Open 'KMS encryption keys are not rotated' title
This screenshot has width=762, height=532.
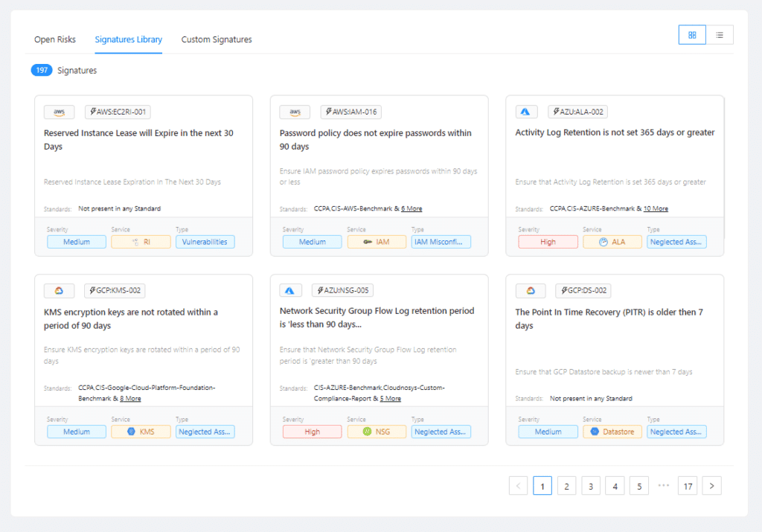pos(131,318)
